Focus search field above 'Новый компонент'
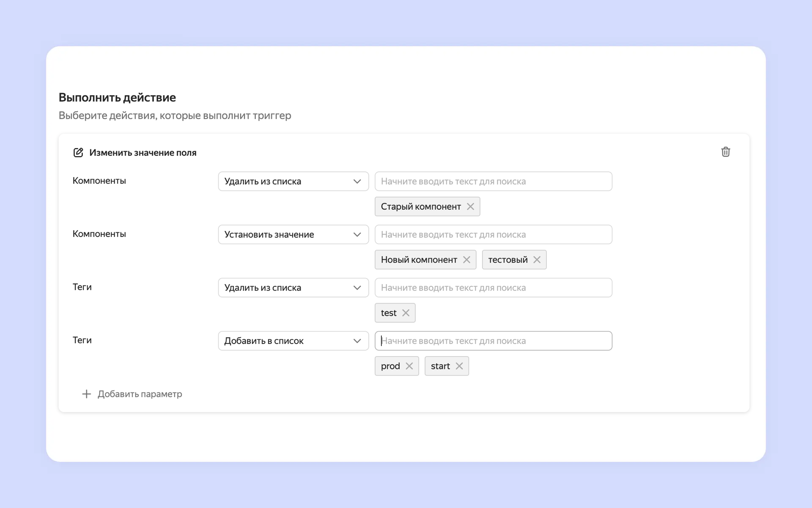Screen dimensions: 812x508 pos(493,234)
